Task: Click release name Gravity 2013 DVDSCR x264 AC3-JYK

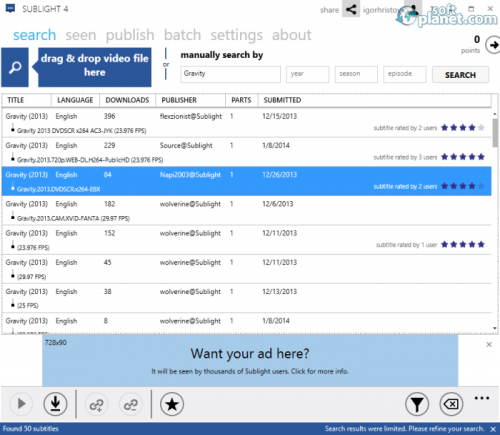Action: click(x=81, y=131)
